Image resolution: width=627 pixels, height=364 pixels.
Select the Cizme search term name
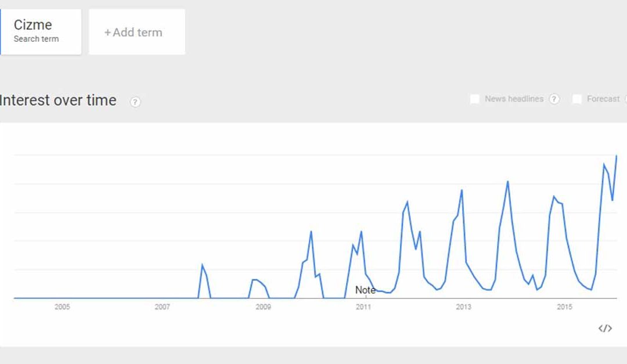(x=33, y=25)
